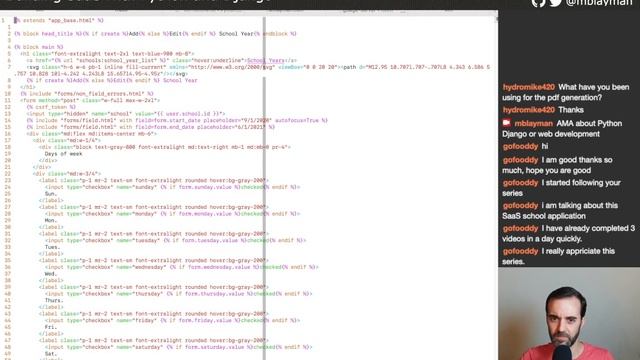
Task: Click the checkbox input name="monday" line
Action: coord(173,213)
